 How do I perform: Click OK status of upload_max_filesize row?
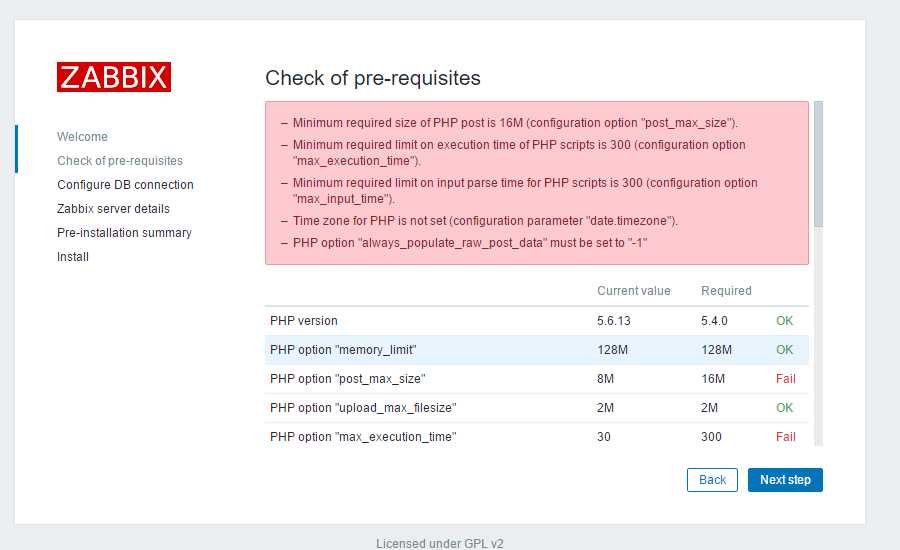point(785,408)
